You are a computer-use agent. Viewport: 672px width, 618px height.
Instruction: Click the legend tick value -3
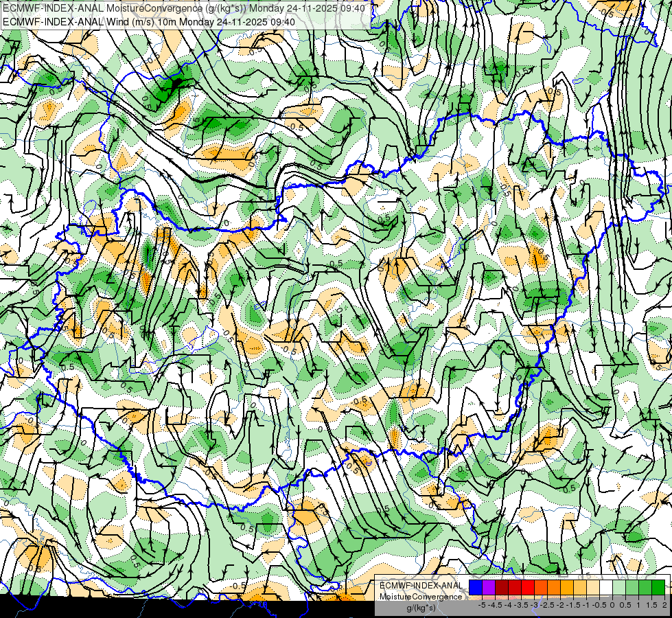[534, 605]
